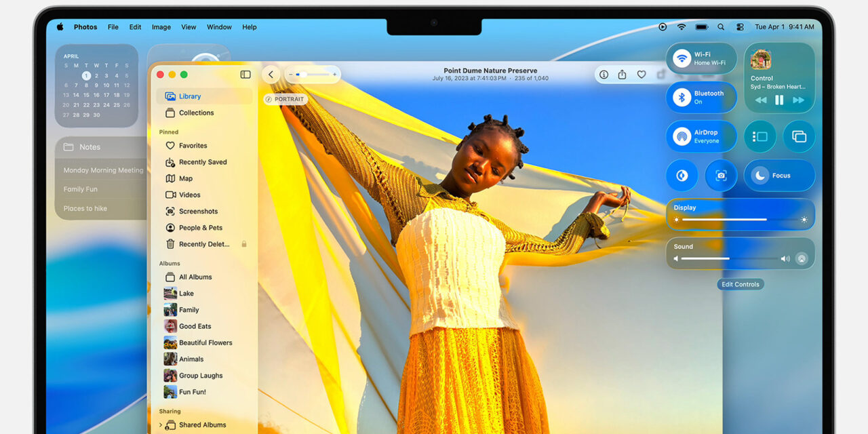Open Stage Manager control

759,136
